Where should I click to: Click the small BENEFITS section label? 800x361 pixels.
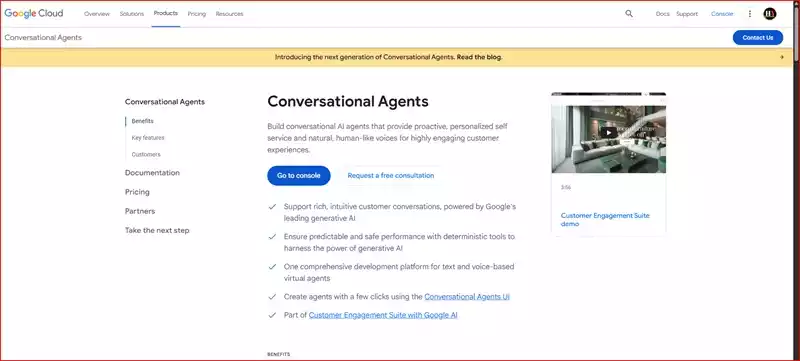pyautogui.click(x=279, y=354)
